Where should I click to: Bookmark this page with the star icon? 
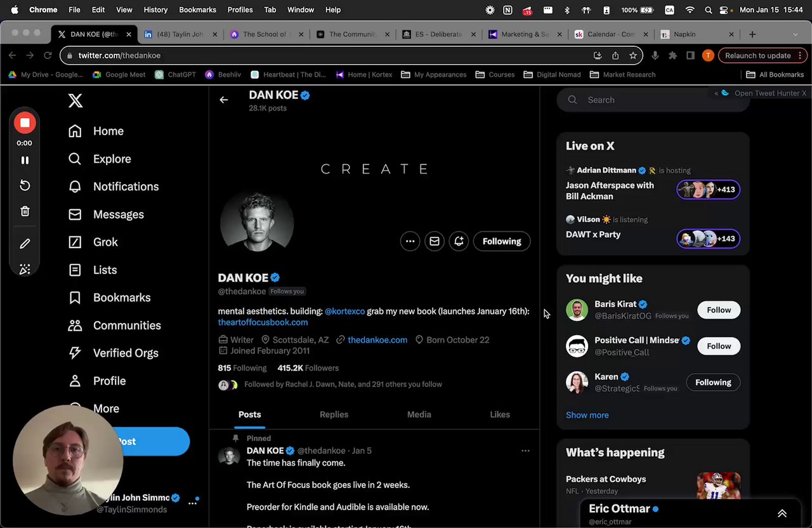(x=633, y=55)
